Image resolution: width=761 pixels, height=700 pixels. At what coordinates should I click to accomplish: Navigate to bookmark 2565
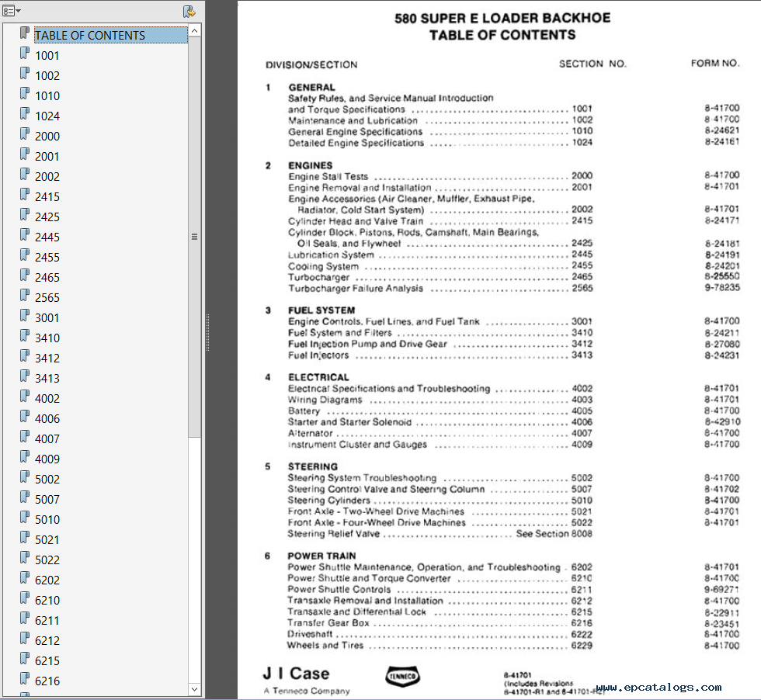(x=47, y=297)
